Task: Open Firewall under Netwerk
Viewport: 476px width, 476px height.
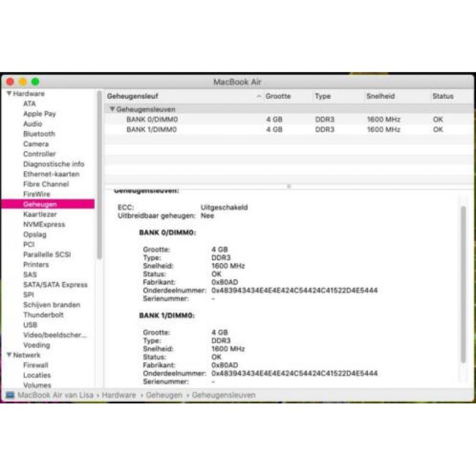Action: pos(36,365)
